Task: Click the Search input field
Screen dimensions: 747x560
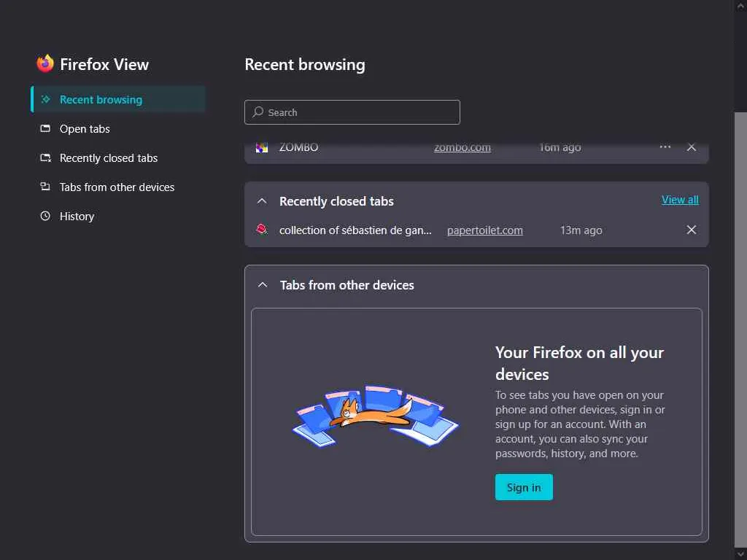Action: [352, 112]
